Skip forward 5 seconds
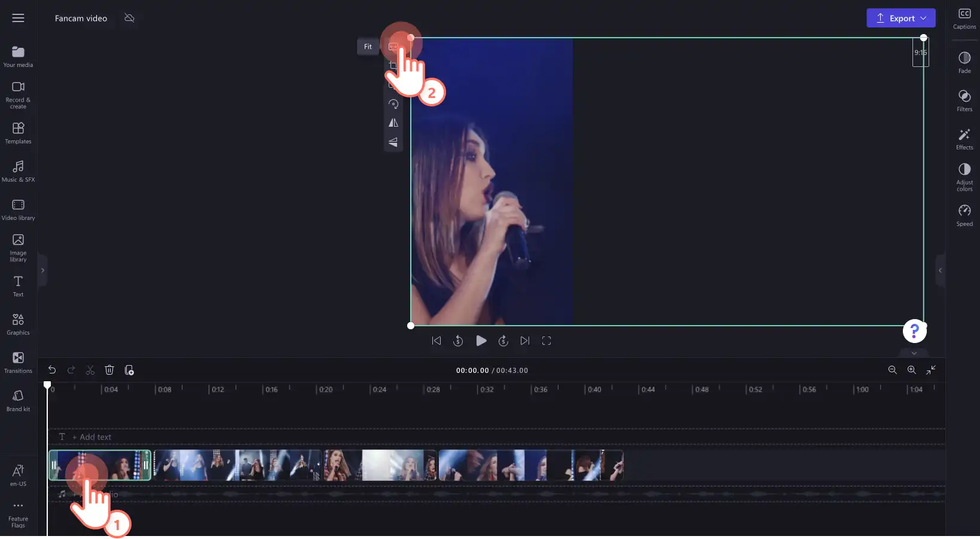 [x=503, y=341]
